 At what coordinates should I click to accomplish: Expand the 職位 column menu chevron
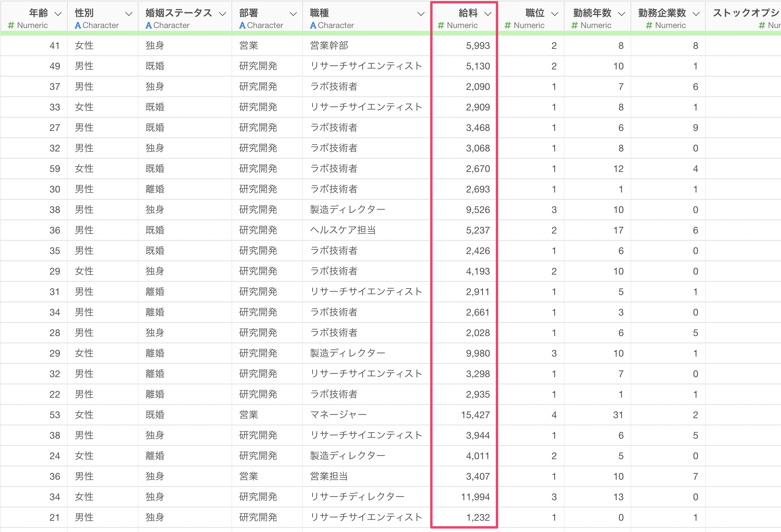[x=555, y=14]
